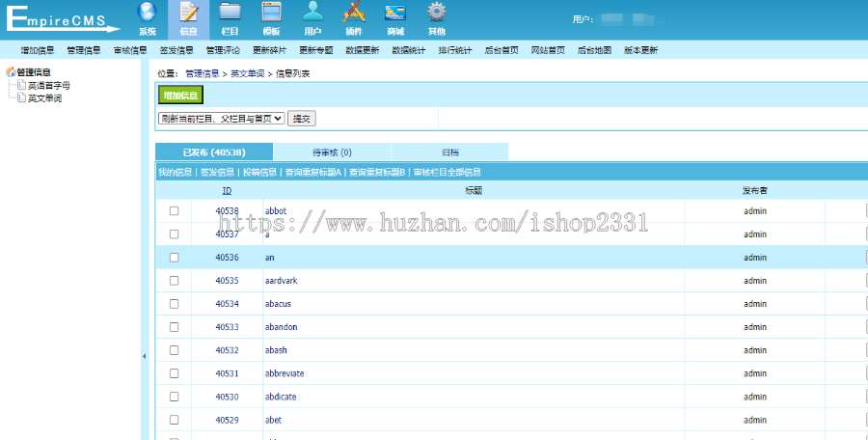Viewport: 868px width, 440px height.
Task: Sort by the ID column header
Action: point(227,191)
